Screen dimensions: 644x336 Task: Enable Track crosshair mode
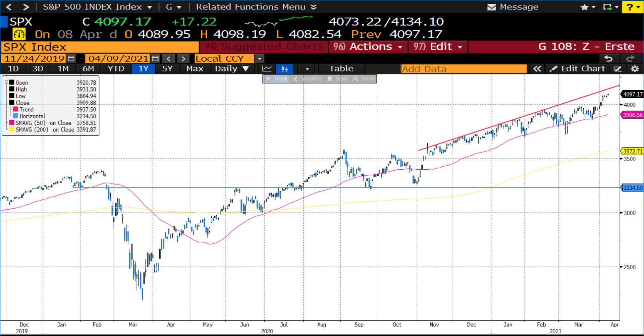click(277, 78)
